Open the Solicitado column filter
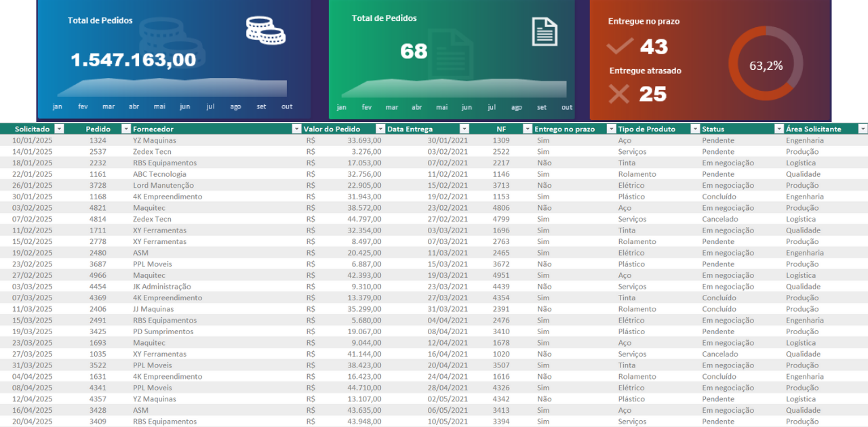Image resolution: width=868 pixels, height=427 pixels. (x=59, y=128)
